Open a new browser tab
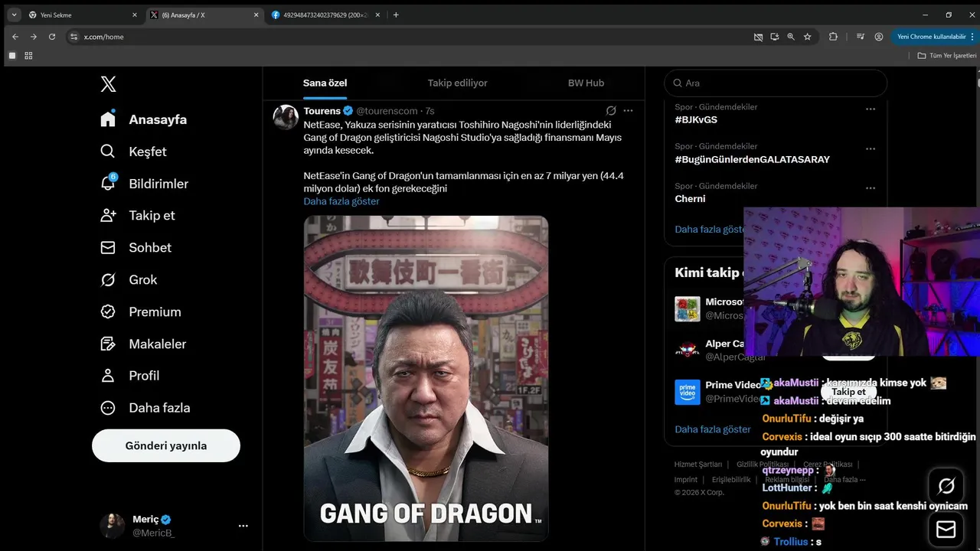980x551 pixels. pyautogui.click(x=396, y=15)
